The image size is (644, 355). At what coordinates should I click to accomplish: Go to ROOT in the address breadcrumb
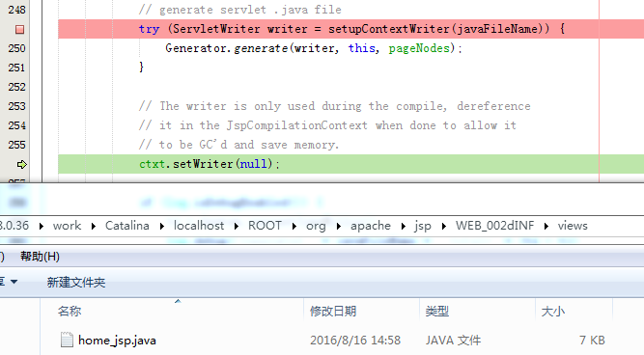pos(265,226)
